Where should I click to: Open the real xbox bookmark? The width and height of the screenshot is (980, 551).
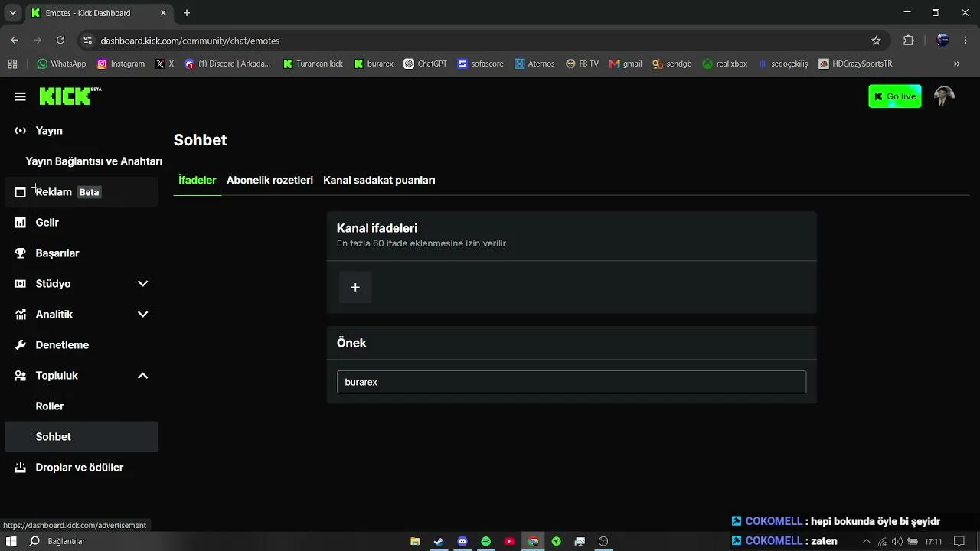tap(725, 64)
